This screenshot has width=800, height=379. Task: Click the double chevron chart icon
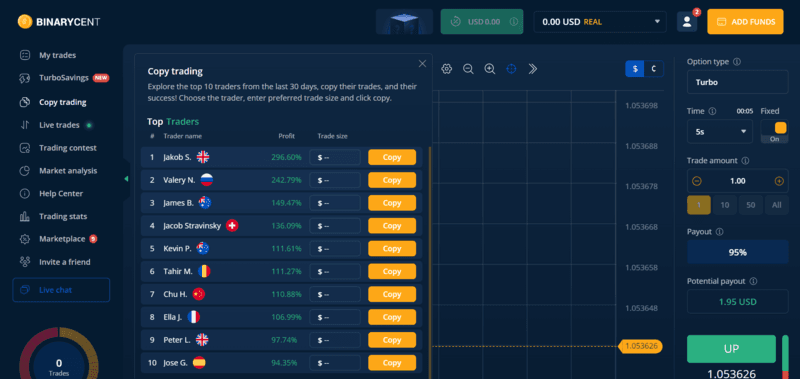pos(533,69)
